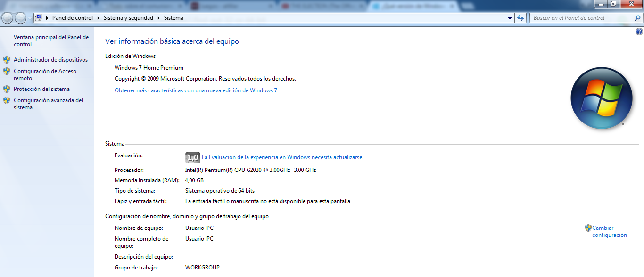Go forward with the Forward arrow button
Image resolution: width=644 pixels, height=277 pixels.
pos(20,18)
